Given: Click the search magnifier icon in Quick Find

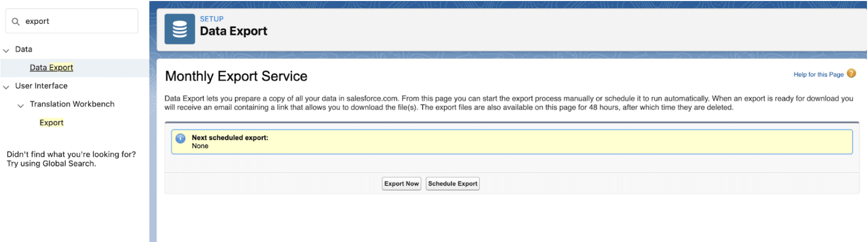Looking at the screenshot, I should (16, 22).
